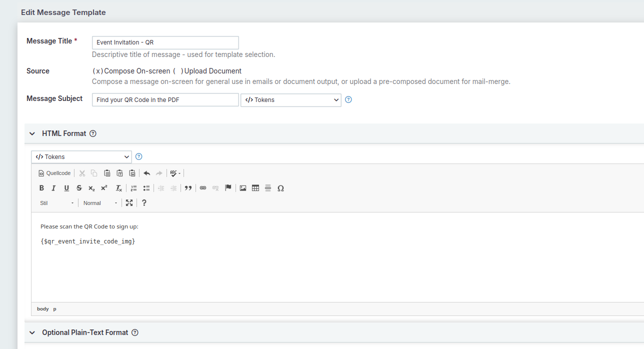Image resolution: width=644 pixels, height=349 pixels.
Task: Insert a numbered list
Action: 133,188
